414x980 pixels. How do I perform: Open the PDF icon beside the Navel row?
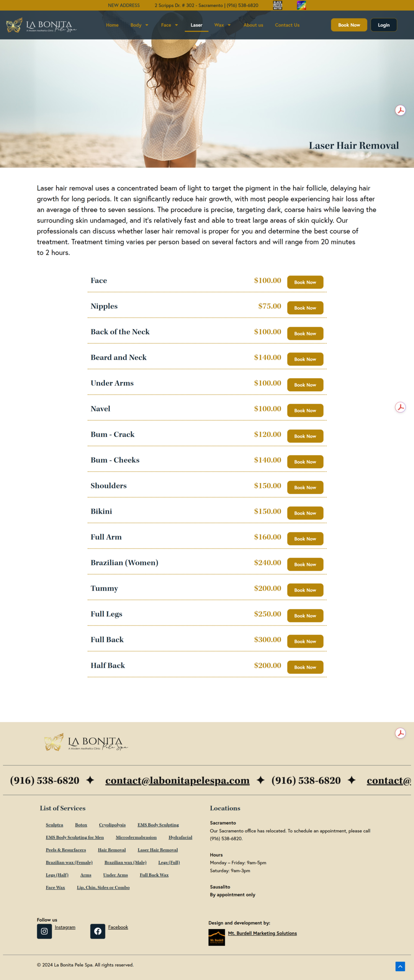click(x=400, y=407)
